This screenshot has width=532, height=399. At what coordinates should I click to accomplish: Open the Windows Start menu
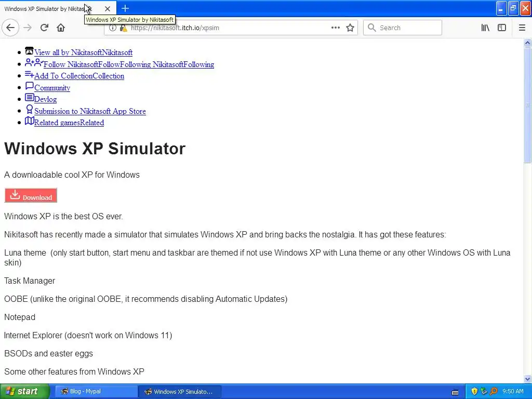(24, 391)
